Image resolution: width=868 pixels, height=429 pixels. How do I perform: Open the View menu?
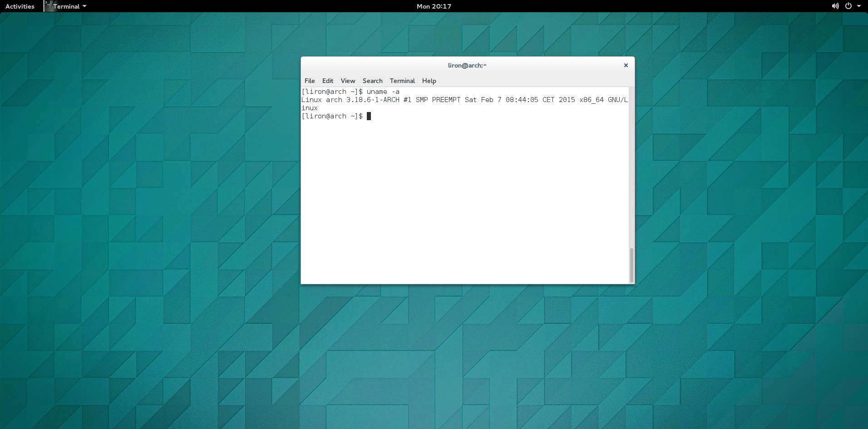click(x=348, y=81)
